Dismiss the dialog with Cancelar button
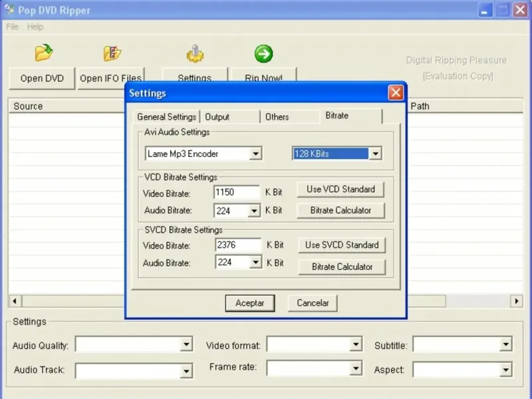This screenshot has height=399, width=532. click(x=313, y=303)
